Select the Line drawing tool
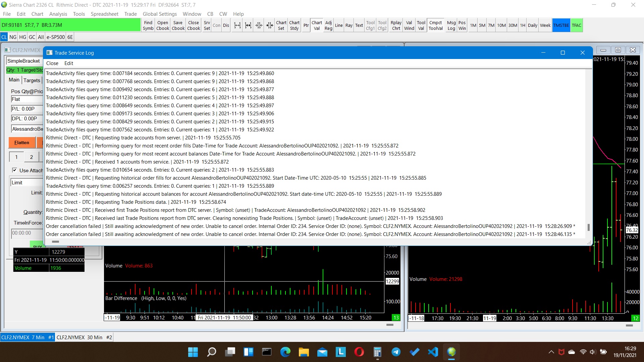 pyautogui.click(x=339, y=25)
